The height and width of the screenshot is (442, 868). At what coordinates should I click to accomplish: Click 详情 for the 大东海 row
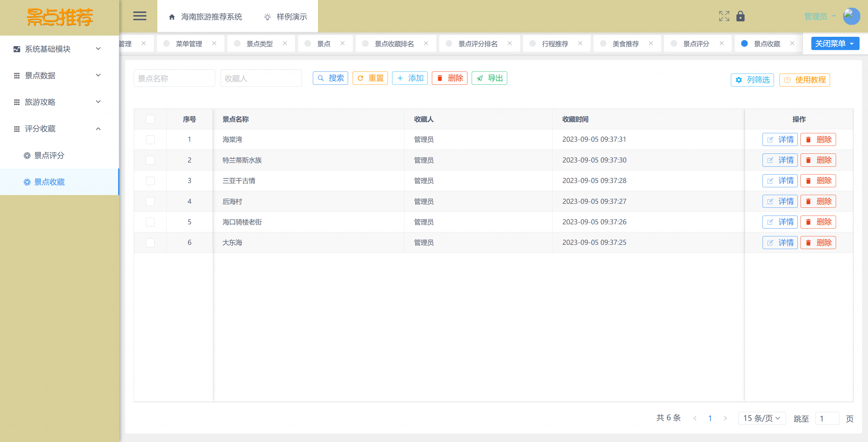[x=780, y=243]
